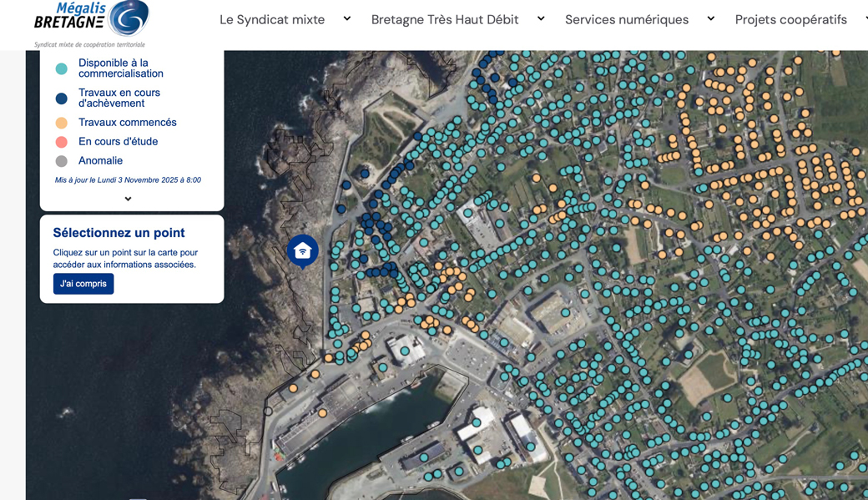868x500 pixels.
Task: Click the pink En cours d'étude dot
Action: pos(61,142)
